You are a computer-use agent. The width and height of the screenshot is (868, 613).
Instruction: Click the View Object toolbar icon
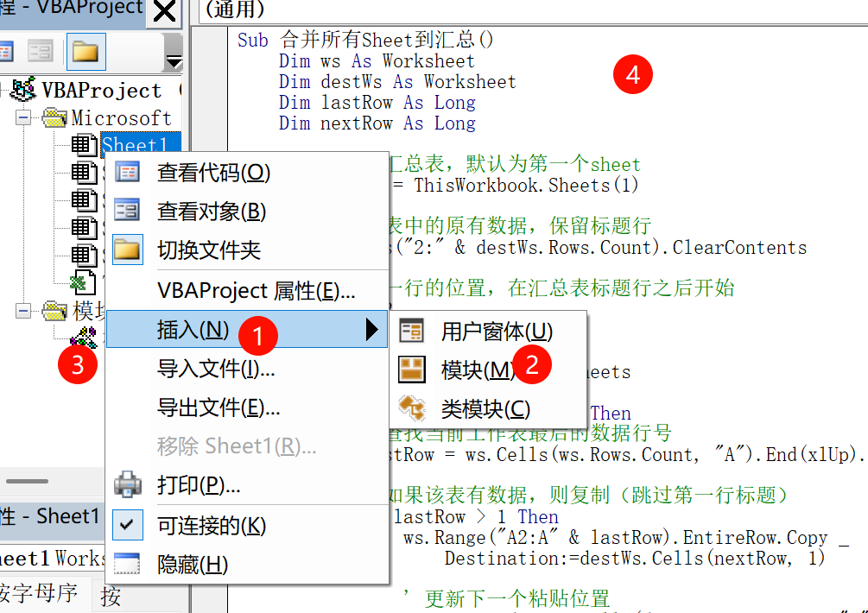point(41,52)
